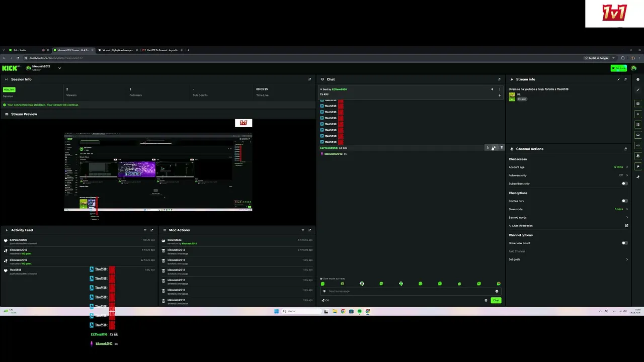The height and width of the screenshot is (362, 644).
Task: Pop out the Stream info panel
Action: click(625, 79)
